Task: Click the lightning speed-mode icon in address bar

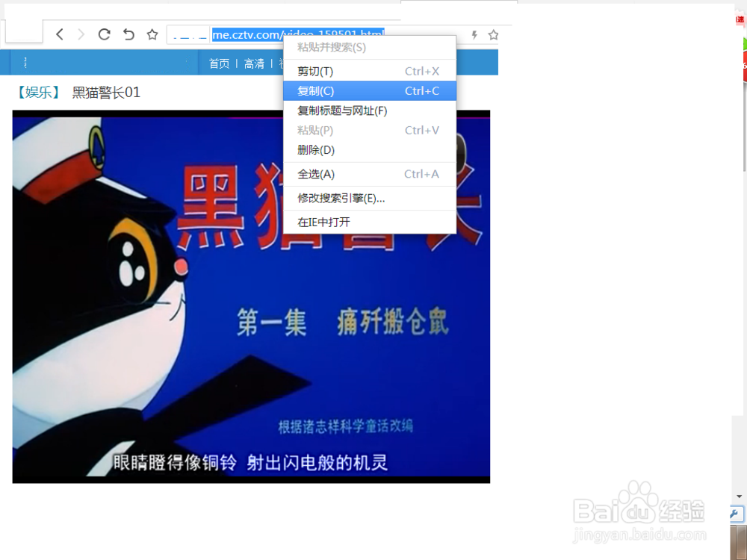Action: click(474, 35)
